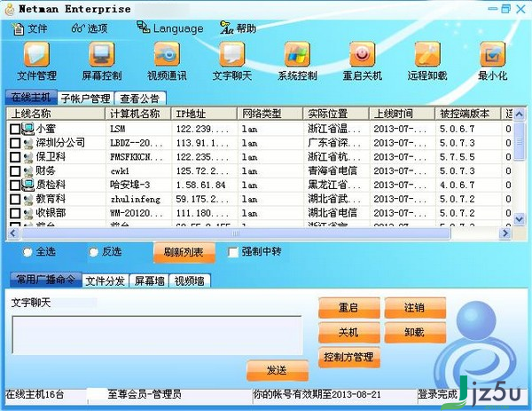The height and width of the screenshot is (411, 532).
Task: Sort by the 网络类型 column header
Action: click(x=270, y=114)
